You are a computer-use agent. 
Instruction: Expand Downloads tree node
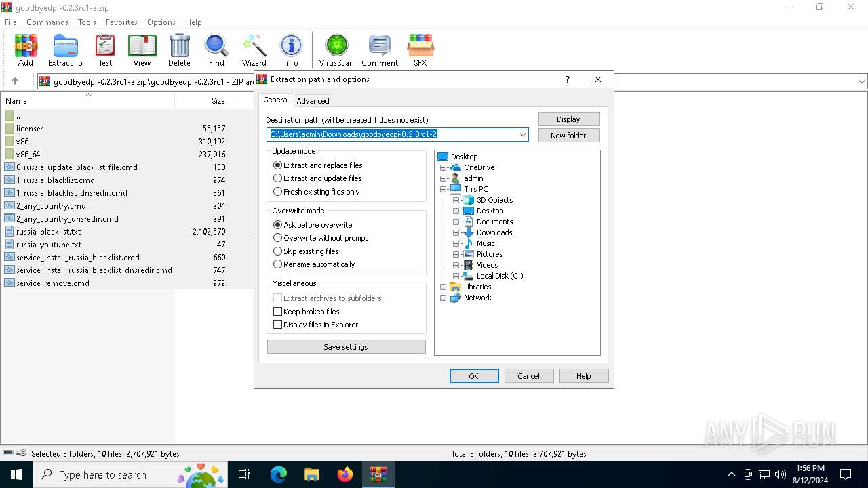[456, 232]
